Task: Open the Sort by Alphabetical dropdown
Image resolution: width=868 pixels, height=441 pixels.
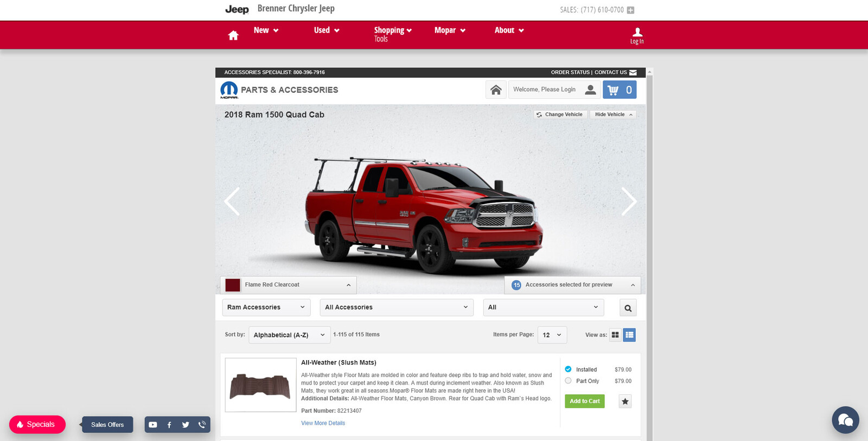Action: point(290,335)
